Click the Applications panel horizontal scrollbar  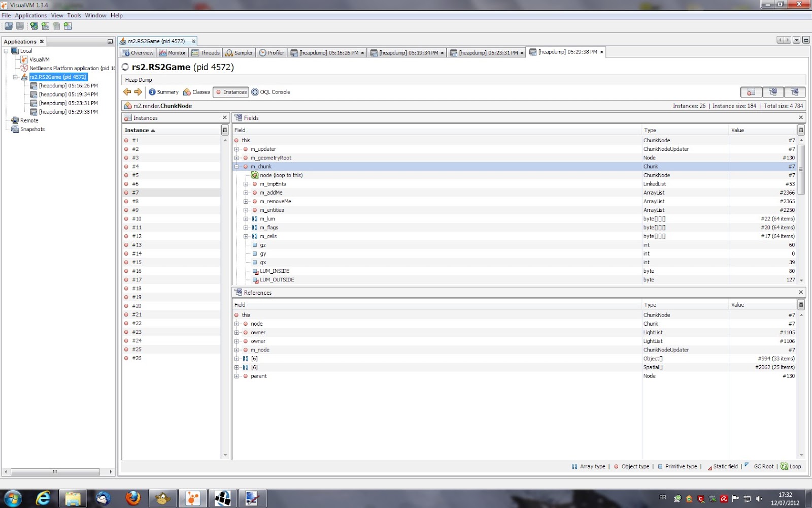(55, 472)
